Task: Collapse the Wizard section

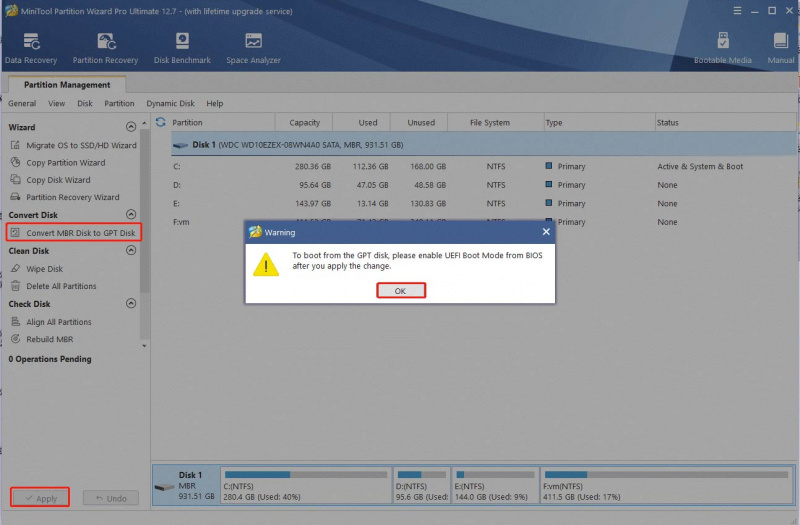Action: tap(131, 127)
